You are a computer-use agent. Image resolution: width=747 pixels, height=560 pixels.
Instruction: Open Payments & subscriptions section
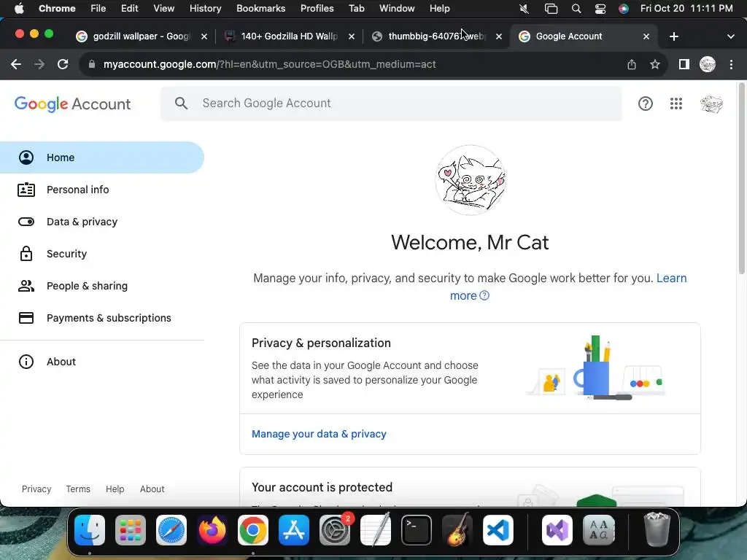pyautogui.click(x=102, y=318)
